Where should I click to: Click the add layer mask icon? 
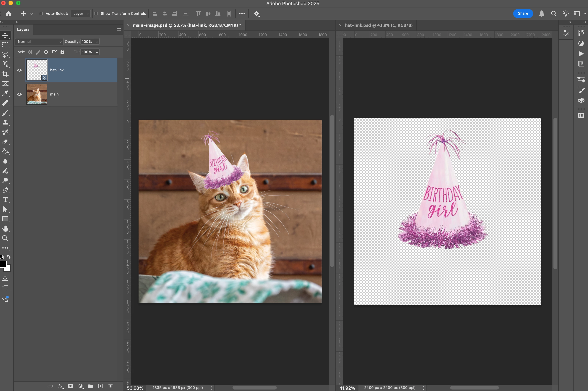point(71,386)
